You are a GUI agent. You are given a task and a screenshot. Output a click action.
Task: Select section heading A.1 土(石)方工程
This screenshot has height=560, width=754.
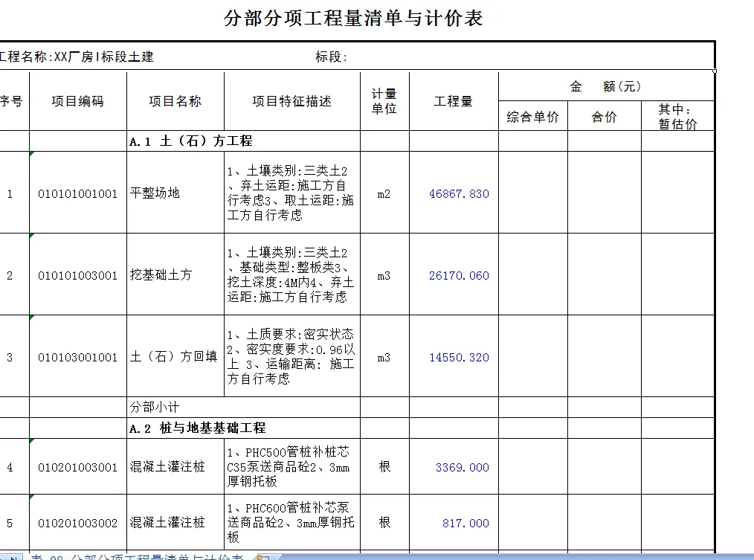[191, 141]
